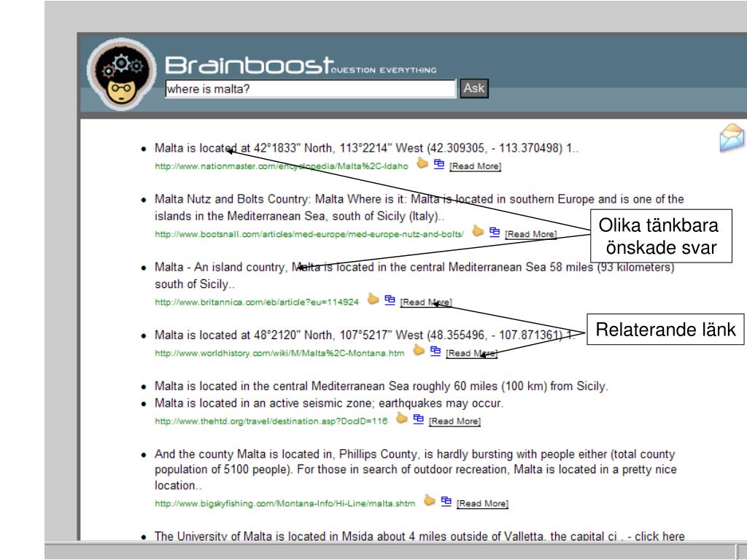Click the 'QUESTION EVERYTHING' tagline text
Screen dimensions: 747x560
(384, 70)
